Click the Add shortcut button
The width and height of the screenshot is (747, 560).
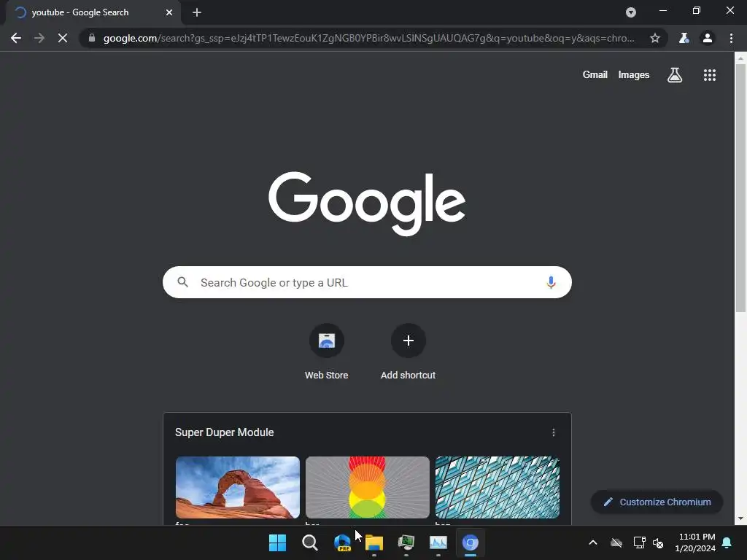coord(409,352)
